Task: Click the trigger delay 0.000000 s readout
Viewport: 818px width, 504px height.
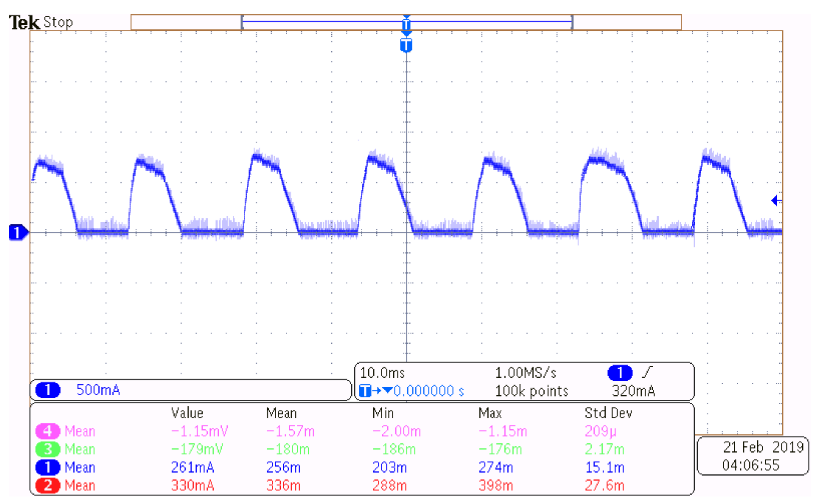Action: [x=428, y=391]
